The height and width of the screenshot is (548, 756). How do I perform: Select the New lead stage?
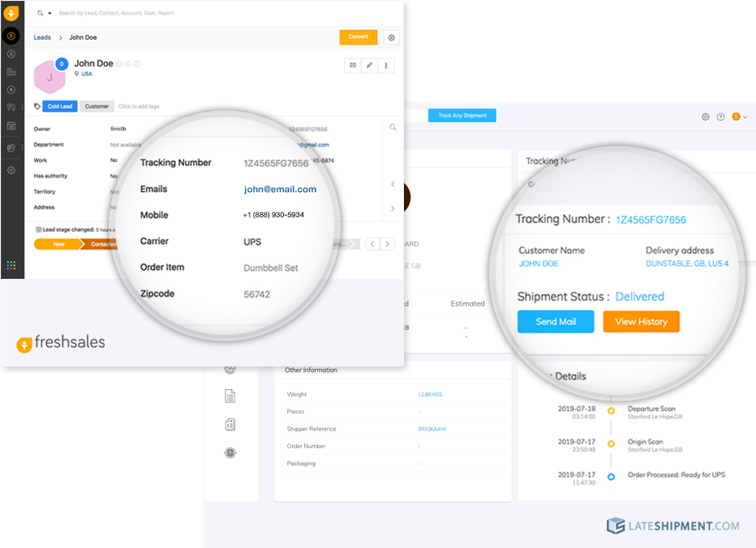point(58,244)
